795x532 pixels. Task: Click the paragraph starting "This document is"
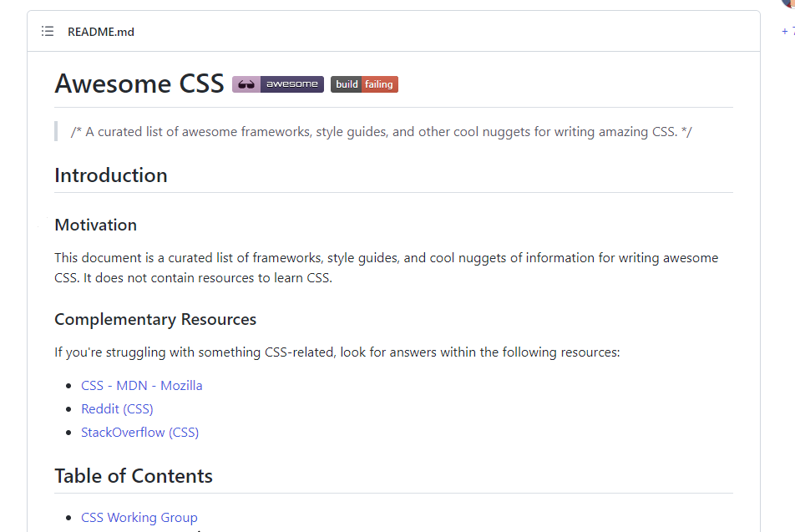[387, 268]
